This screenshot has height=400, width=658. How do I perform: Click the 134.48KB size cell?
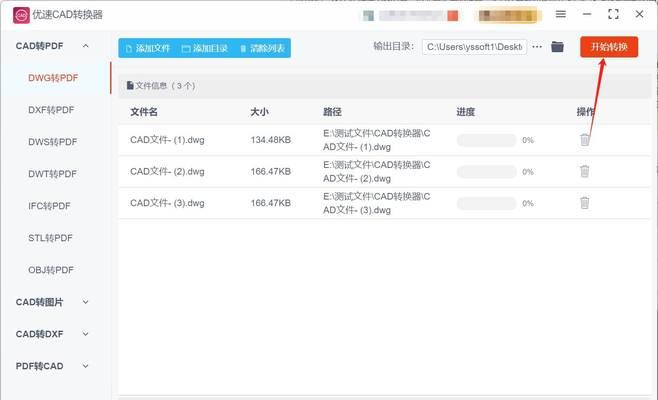pyautogui.click(x=271, y=140)
